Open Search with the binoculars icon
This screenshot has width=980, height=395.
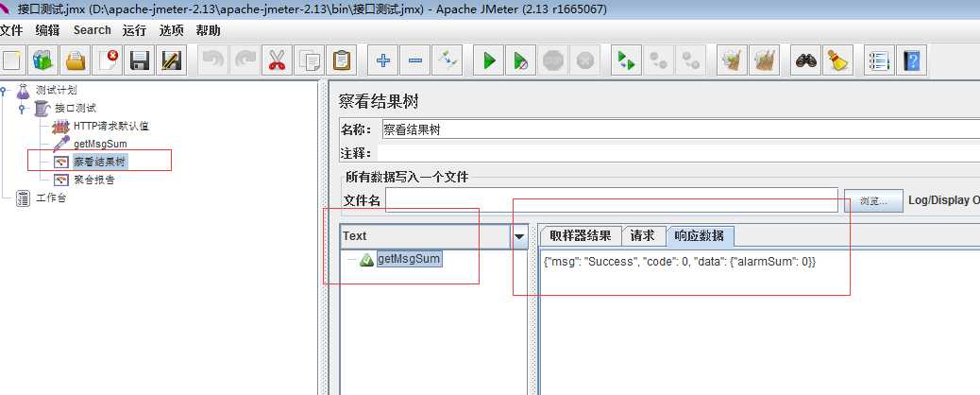(805, 60)
